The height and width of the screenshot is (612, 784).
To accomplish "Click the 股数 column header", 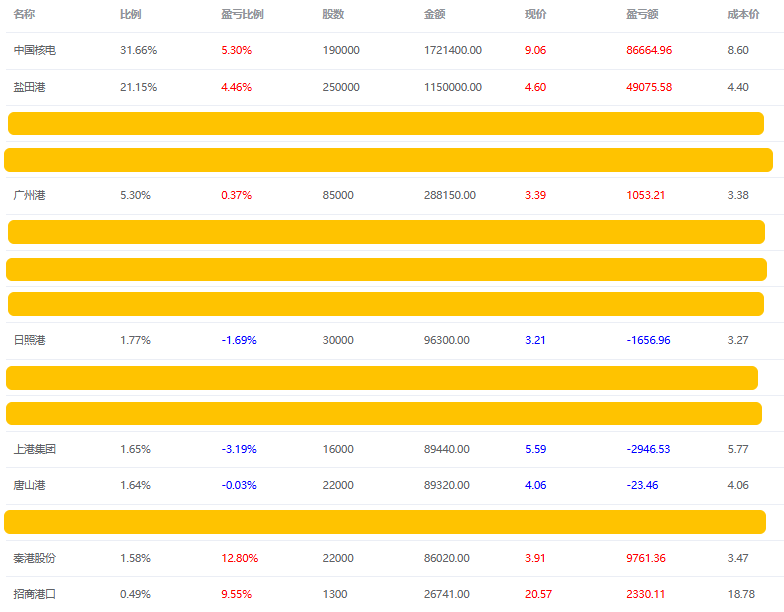I will [333, 14].
